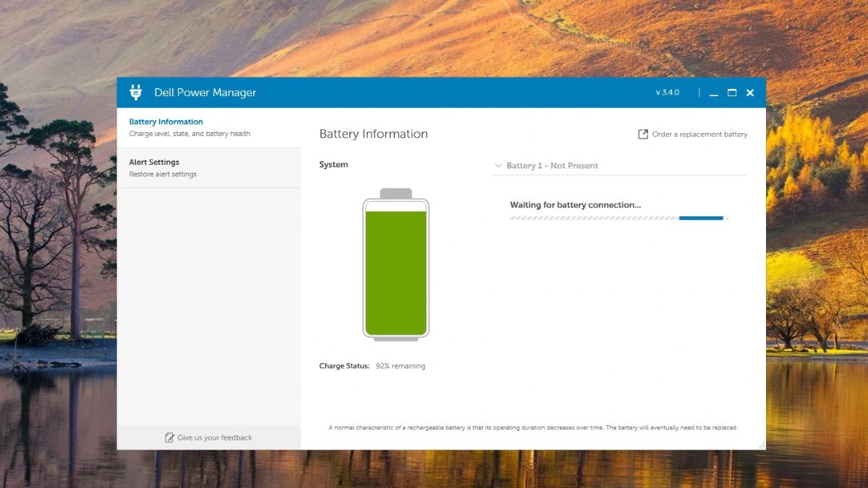Click the Dell Power Manager plug logo icon

click(135, 92)
